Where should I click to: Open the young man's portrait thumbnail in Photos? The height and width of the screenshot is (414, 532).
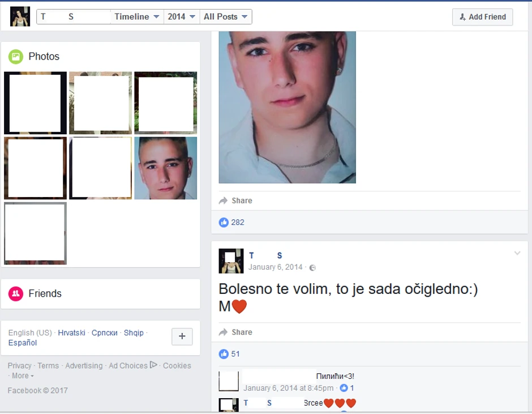(165, 168)
